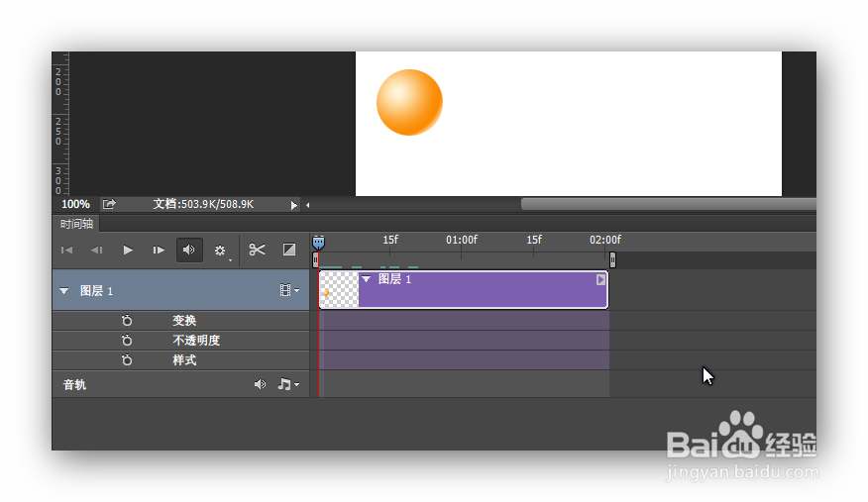Open the music note audio menu
The width and height of the screenshot is (868, 502).
point(288,384)
